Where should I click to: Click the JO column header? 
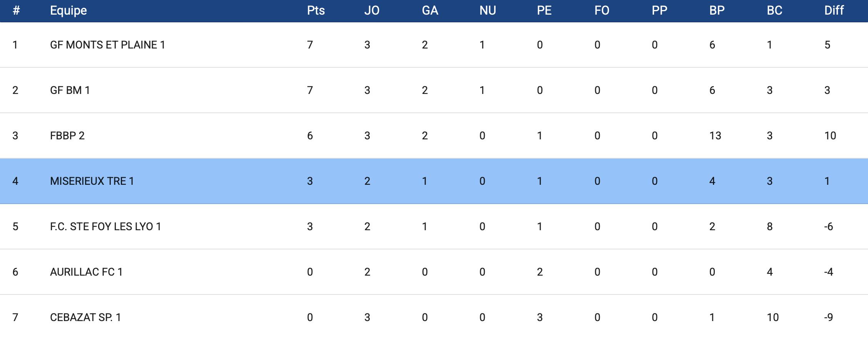pyautogui.click(x=372, y=10)
